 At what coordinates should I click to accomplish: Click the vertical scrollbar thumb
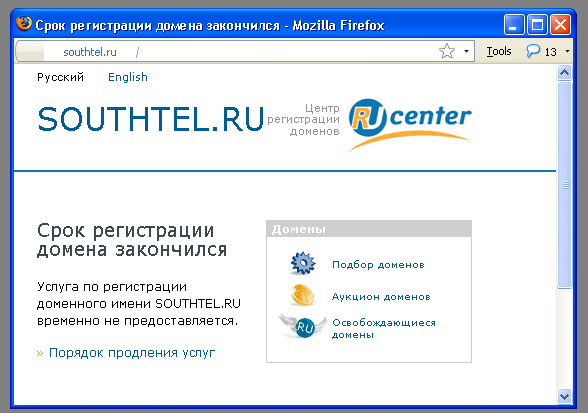coord(564,185)
